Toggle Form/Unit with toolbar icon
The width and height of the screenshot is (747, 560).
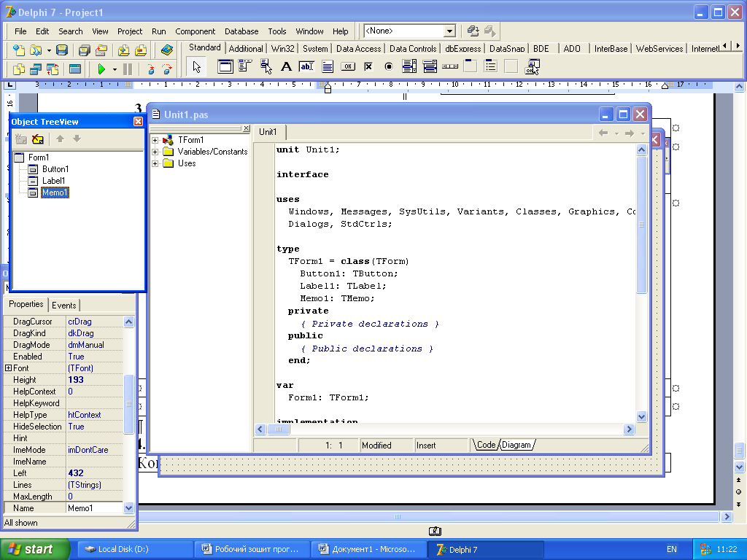(x=53, y=69)
